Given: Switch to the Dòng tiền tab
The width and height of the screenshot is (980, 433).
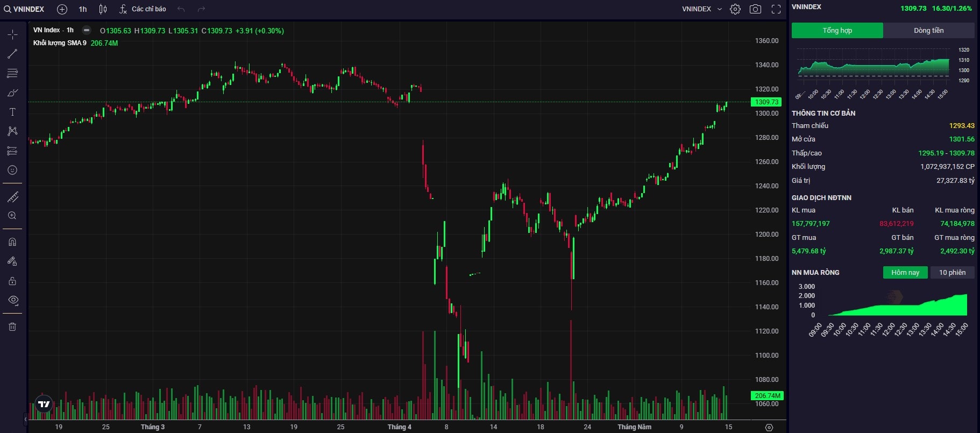Looking at the screenshot, I should click(x=928, y=30).
